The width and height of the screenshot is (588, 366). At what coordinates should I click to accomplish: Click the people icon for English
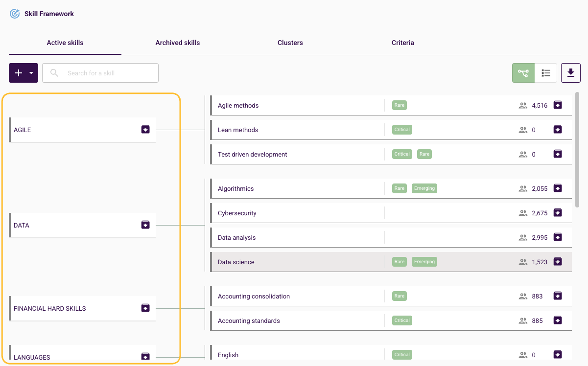point(523,355)
